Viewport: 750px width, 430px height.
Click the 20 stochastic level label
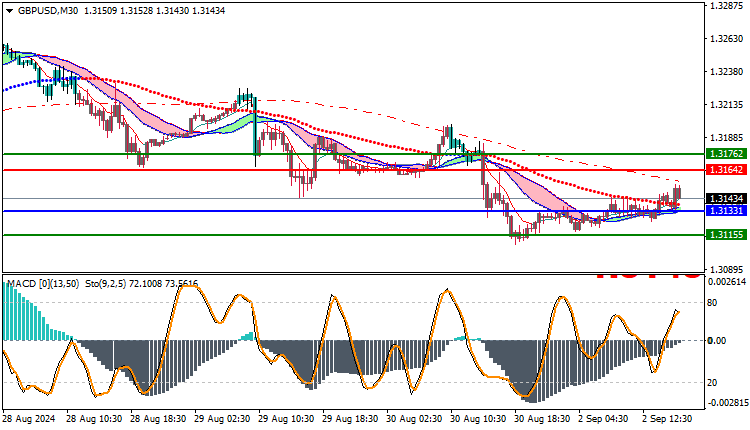point(712,383)
